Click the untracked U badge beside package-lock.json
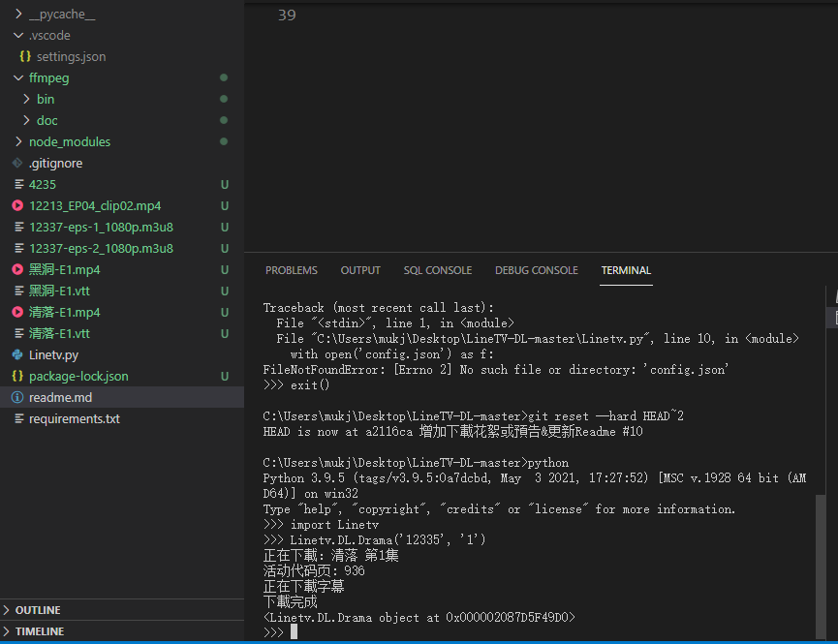This screenshot has width=838, height=644. (x=225, y=377)
